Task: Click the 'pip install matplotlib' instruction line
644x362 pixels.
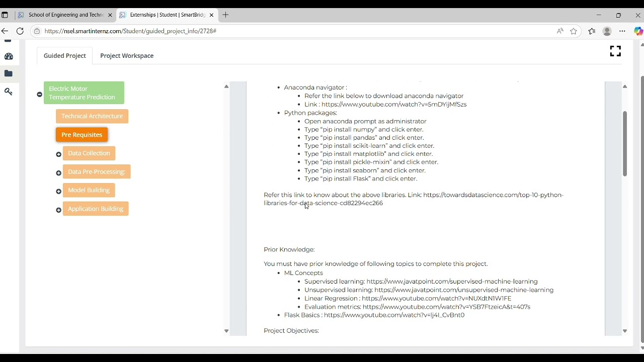Action: pyautogui.click(x=369, y=154)
